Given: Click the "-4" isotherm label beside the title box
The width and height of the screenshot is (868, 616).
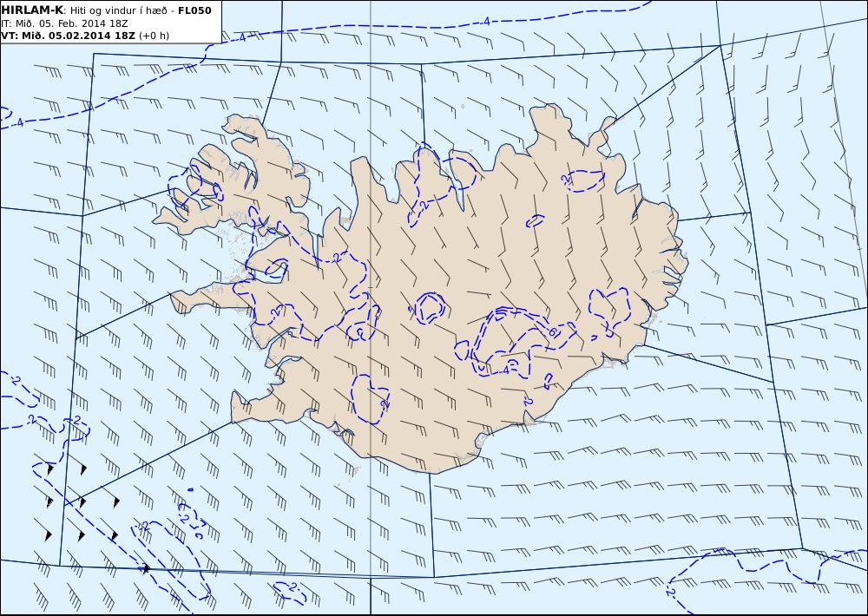Looking at the screenshot, I should [x=242, y=37].
